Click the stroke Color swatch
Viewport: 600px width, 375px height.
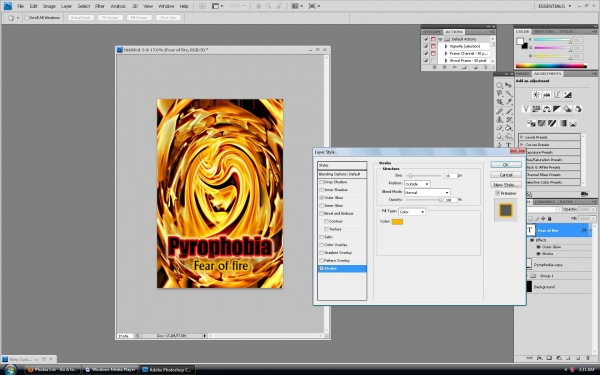click(x=397, y=222)
